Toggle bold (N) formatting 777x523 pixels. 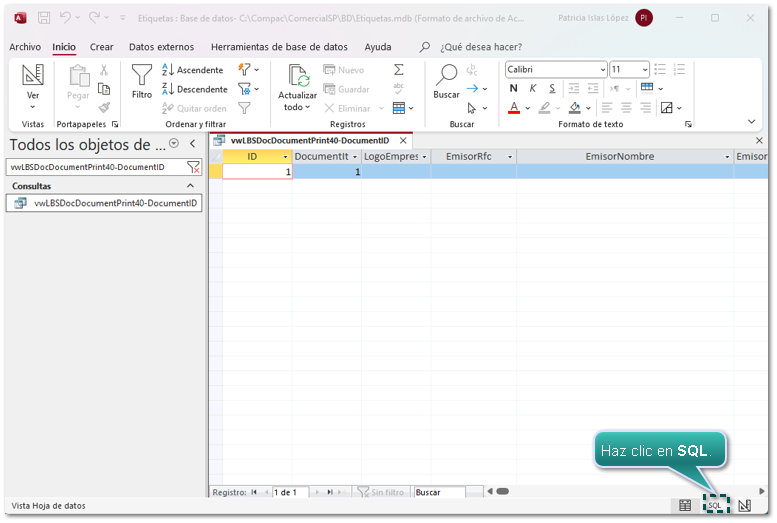[x=514, y=89]
